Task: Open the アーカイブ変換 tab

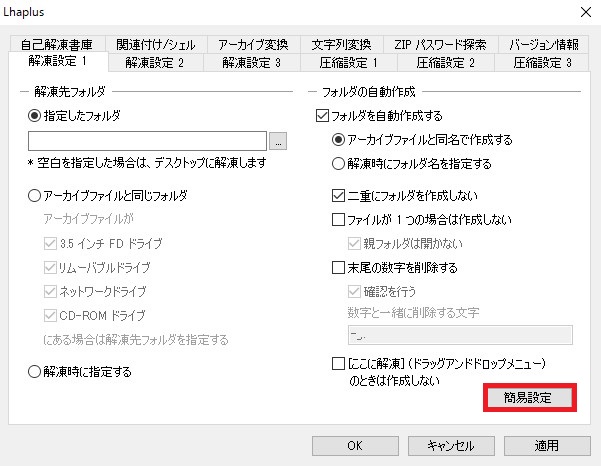Action: pyautogui.click(x=253, y=45)
